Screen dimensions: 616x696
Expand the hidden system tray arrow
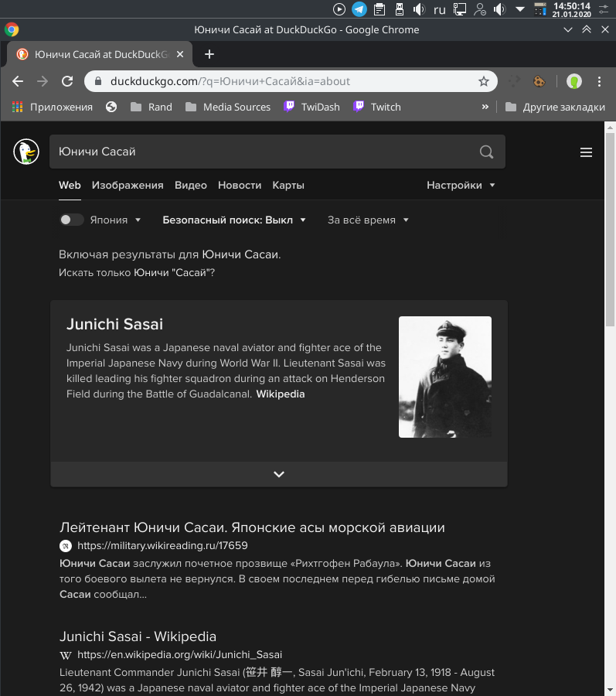520,9
